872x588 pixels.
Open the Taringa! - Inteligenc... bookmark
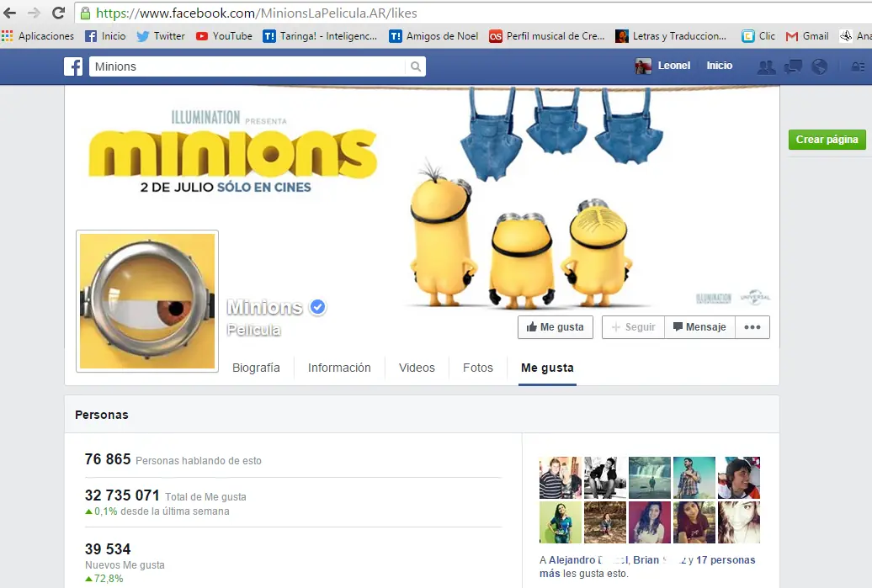(321, 36)
